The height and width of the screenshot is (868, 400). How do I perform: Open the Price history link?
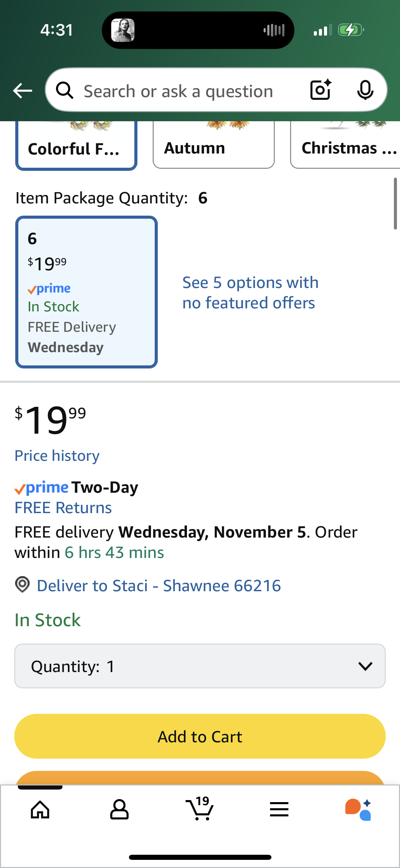click(x=57, y=456)
